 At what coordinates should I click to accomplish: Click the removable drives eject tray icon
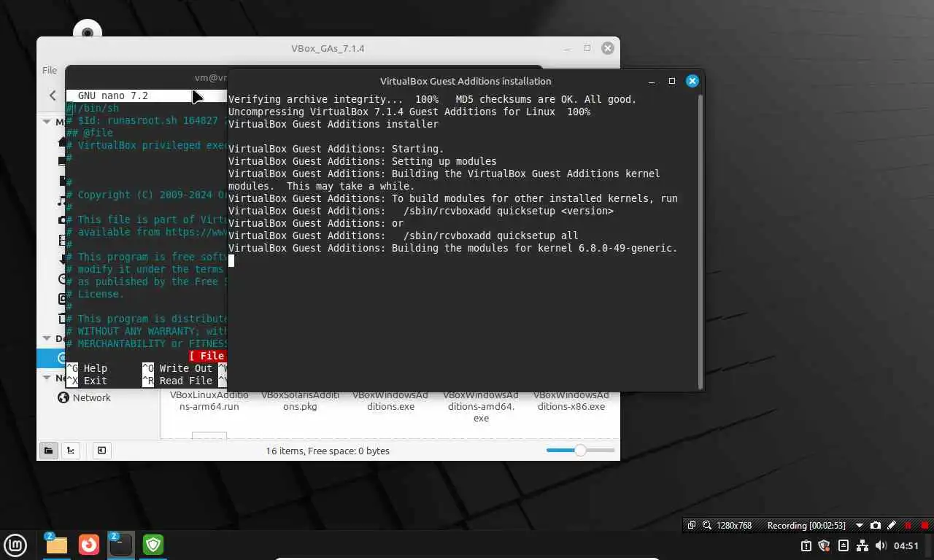click(x=844, y=545)
